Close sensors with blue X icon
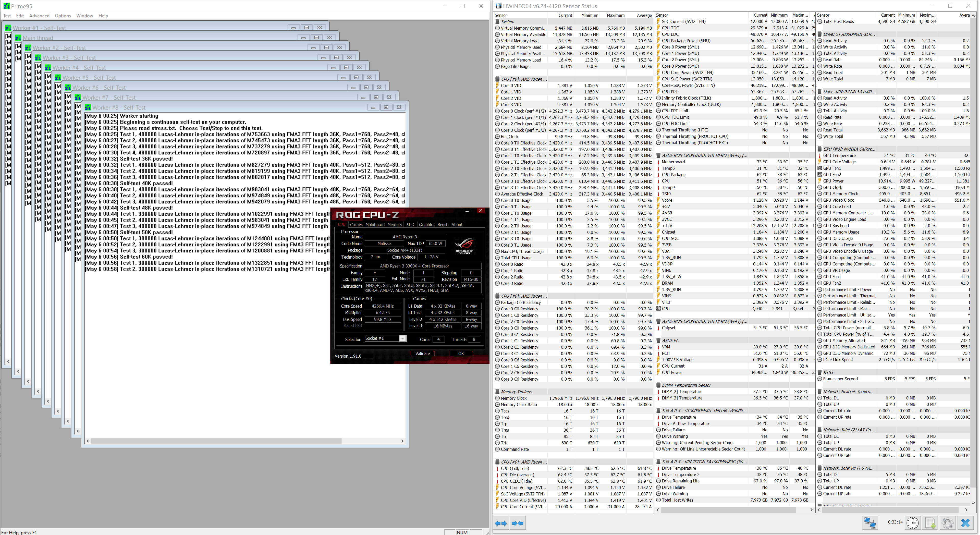Viewport: 980px width, 535px height. [965, 523]
